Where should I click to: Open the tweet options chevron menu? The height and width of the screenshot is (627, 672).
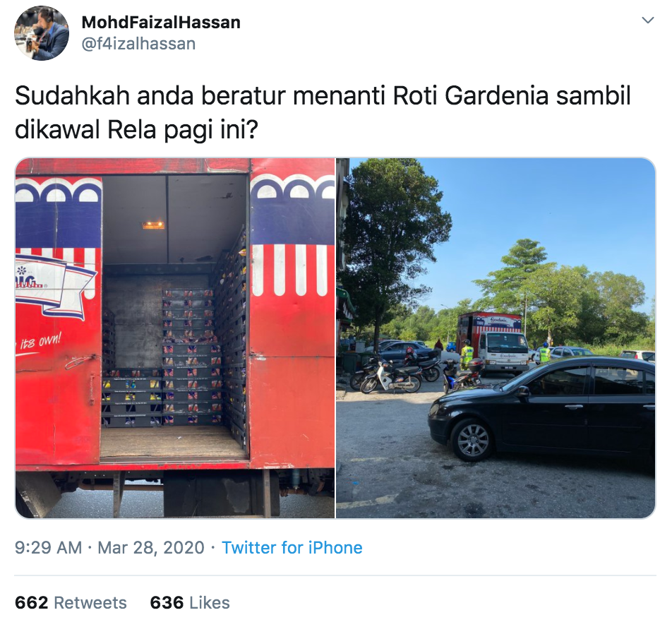point(647,20)
